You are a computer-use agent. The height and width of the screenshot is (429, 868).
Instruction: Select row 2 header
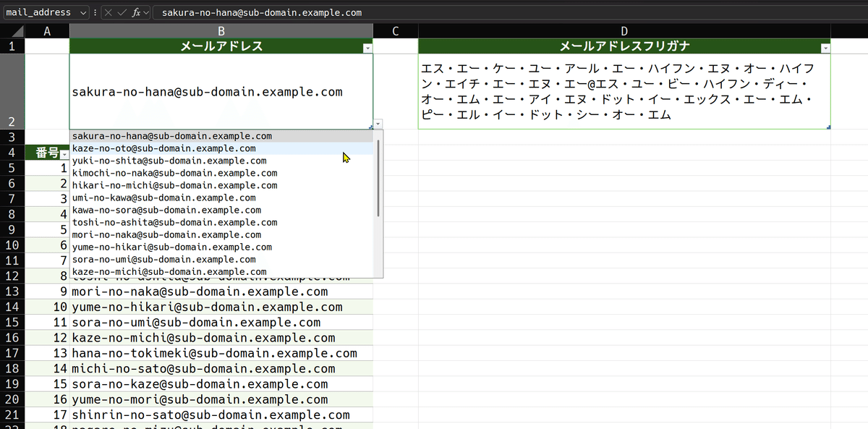pos(12,92)
